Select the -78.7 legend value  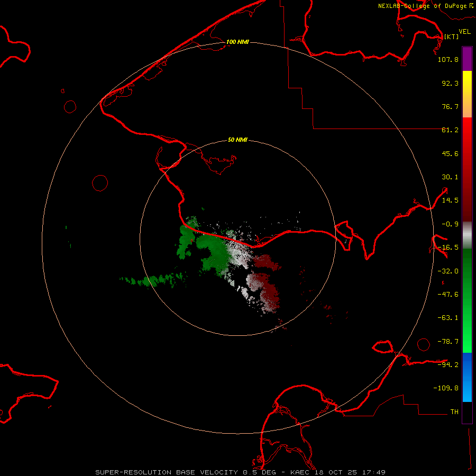[x=448, y=341]
